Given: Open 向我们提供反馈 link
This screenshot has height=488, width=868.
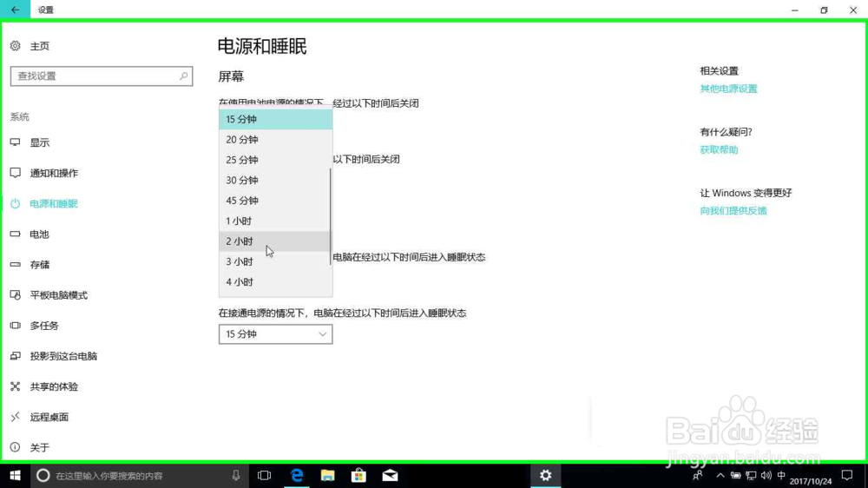Looking at the screenshot, I should [x=733, y=210].
